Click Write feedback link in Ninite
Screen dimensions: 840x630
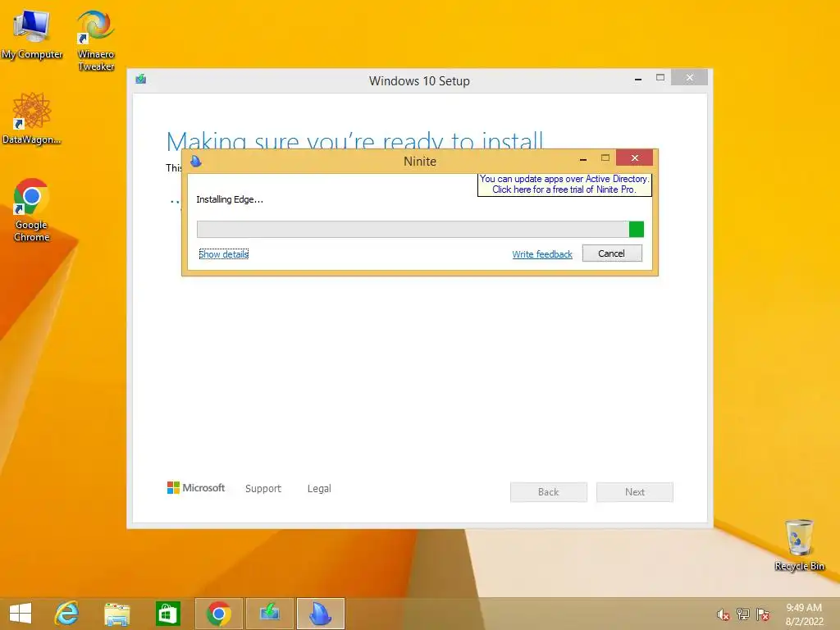coord(542,254)
